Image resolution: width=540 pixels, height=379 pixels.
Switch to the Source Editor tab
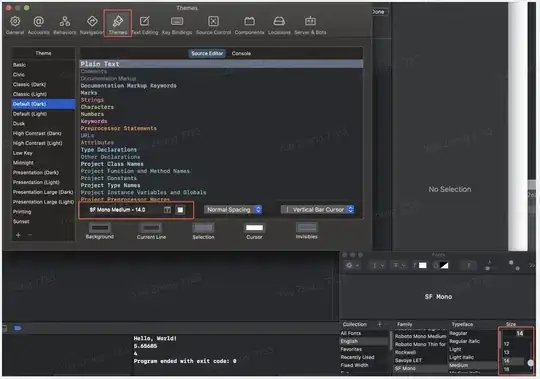(207, 53)
